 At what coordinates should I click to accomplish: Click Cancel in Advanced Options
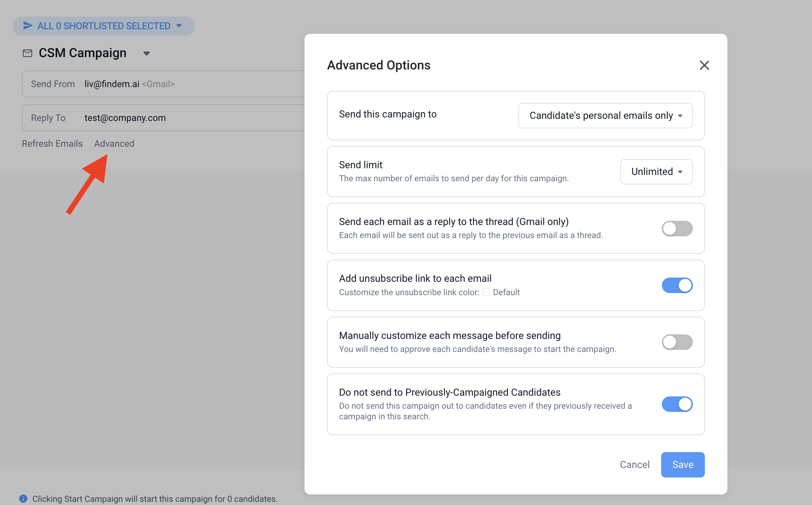click(x=634, y=465)
